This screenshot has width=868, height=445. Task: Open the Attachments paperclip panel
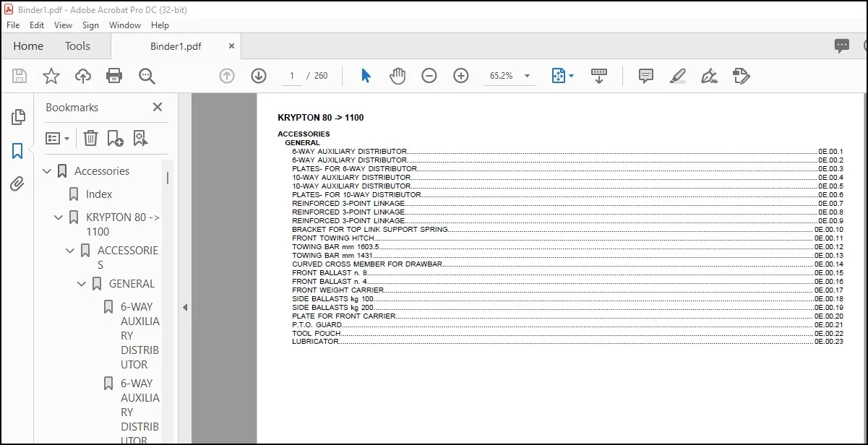click(x=17, y=184)
